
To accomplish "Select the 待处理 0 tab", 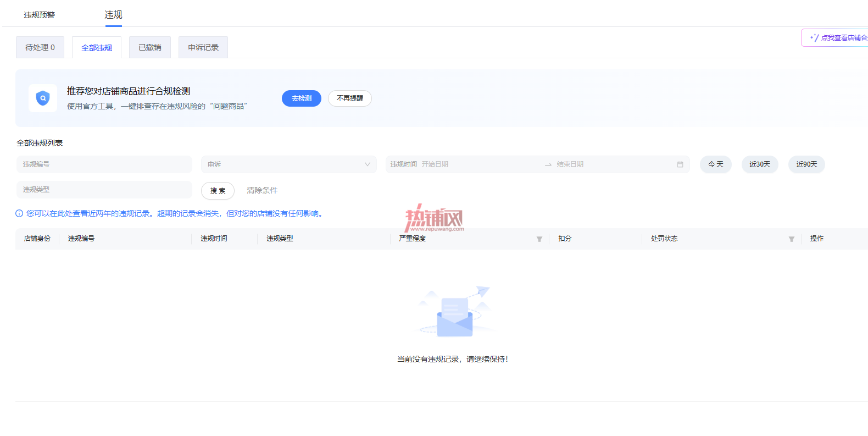I will (x=40, y=47).
